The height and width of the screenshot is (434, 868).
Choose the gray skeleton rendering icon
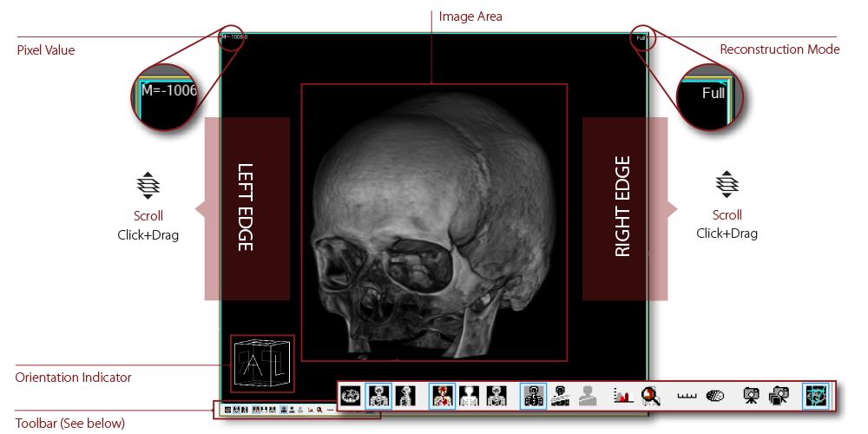(496, 396)
